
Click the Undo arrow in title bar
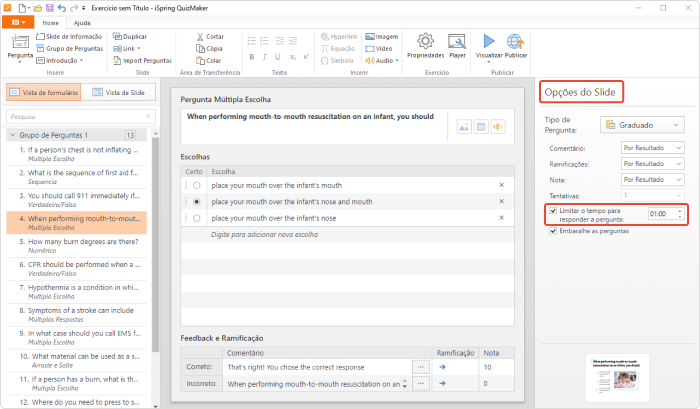[x=62, y=8]
